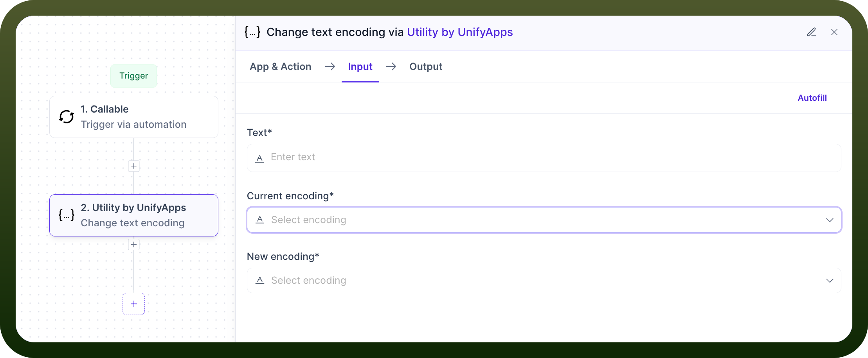Click the Autofill link
This screenshot has width=868, height=358.
tap(812, 98)
